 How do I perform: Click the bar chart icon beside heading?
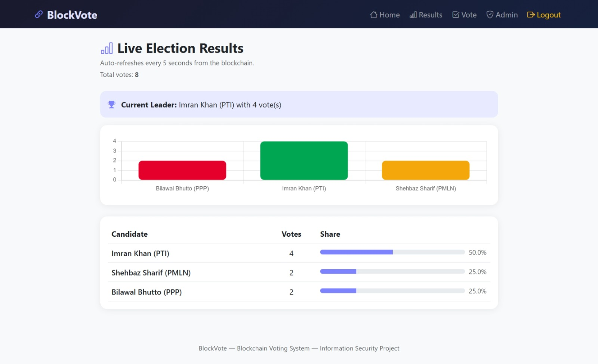(107, 49)
